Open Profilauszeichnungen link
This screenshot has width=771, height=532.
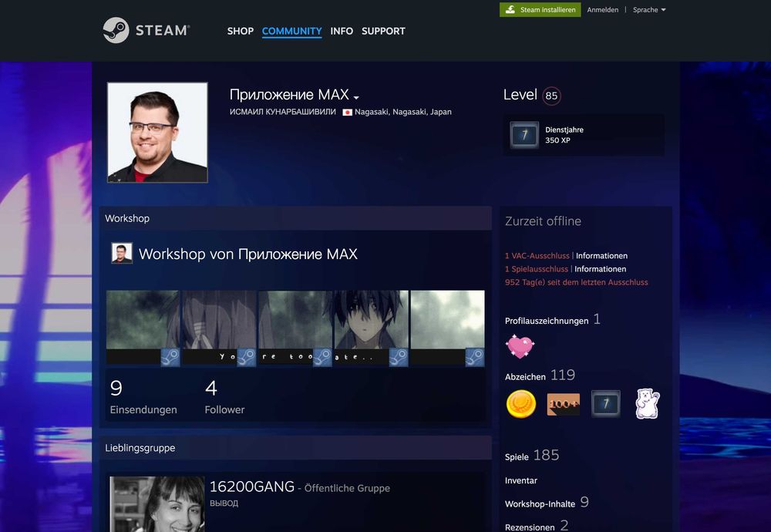pyautogui.click(x=547, y=321)
